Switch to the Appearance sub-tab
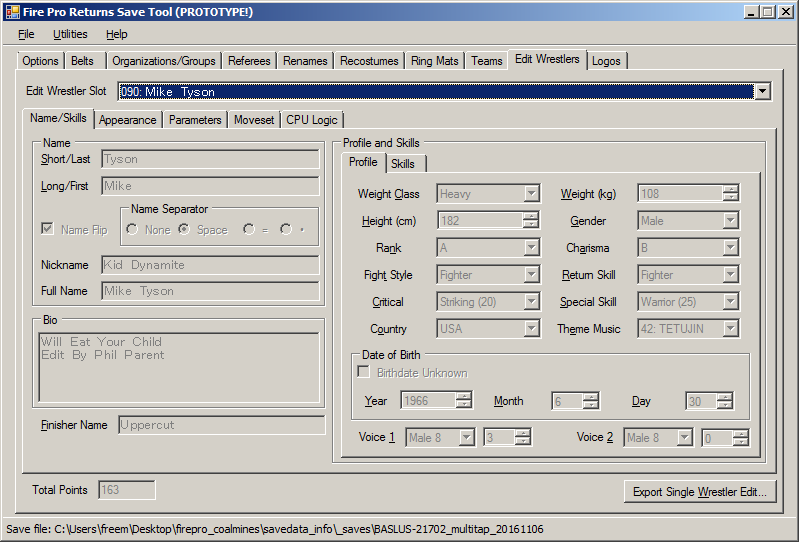Viewport: 799px width, 542px height. [127, 120]
